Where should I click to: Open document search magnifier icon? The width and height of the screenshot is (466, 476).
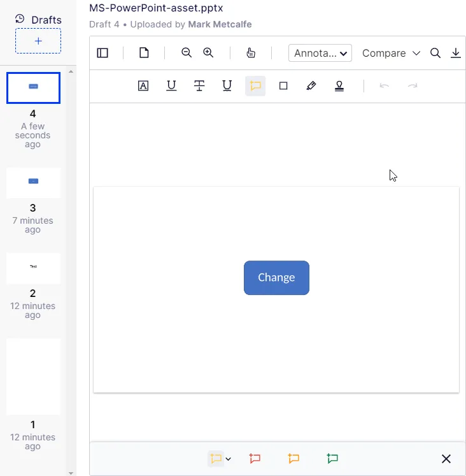(435, 53)
